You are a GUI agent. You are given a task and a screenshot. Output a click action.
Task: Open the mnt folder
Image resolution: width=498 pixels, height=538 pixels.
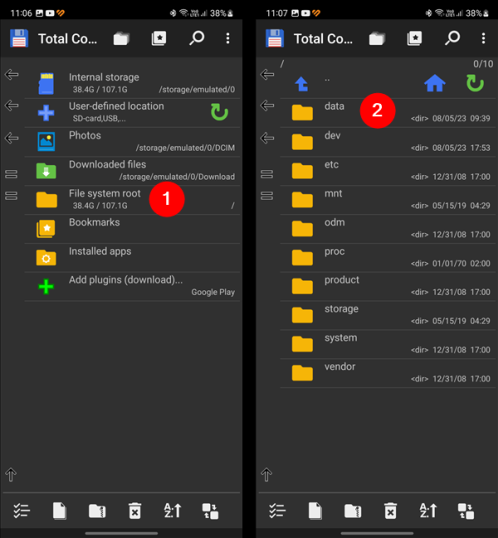click(388, 200)
